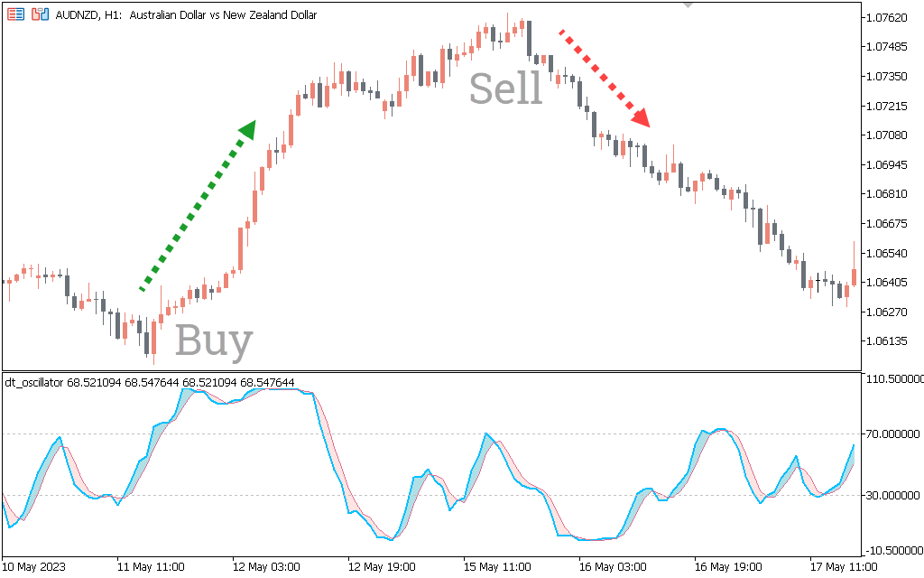
Task: Click the red arrowhead tip
Action: click(642, 117)
